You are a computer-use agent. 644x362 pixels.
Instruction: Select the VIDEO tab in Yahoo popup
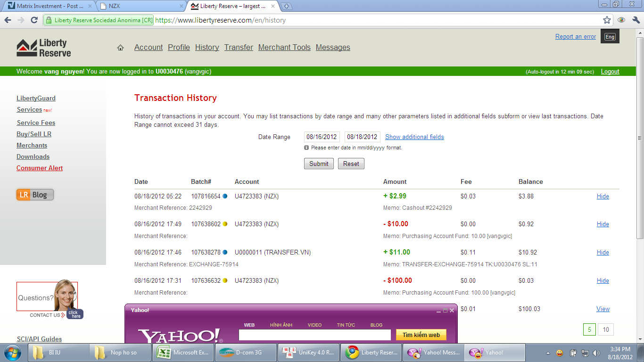[314, 325]
